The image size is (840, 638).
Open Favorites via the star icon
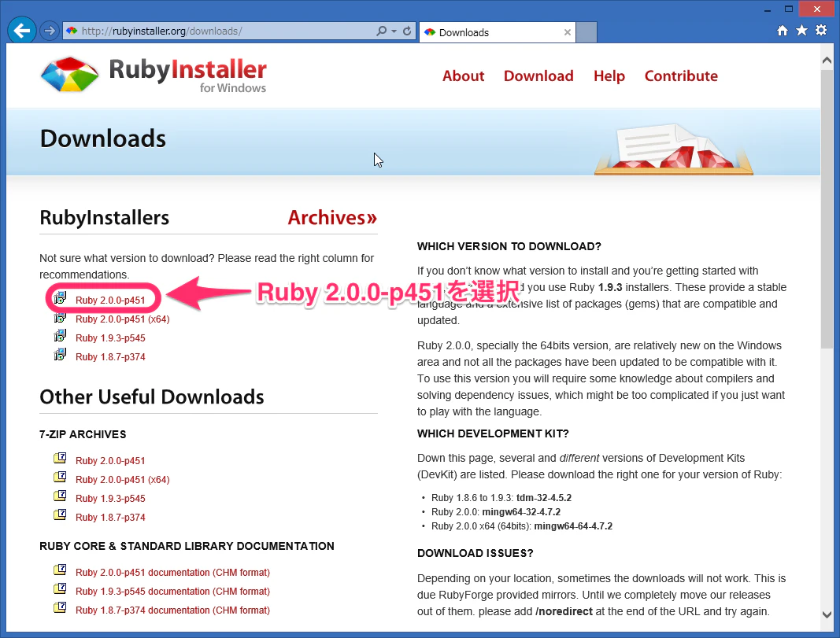802,31
